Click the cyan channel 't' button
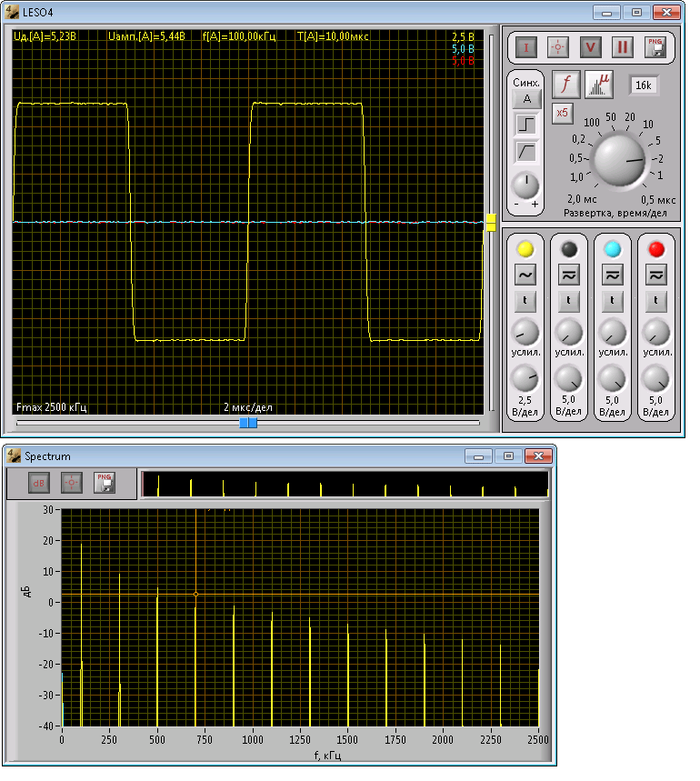The image size is (700, 781). click(613, 301)
